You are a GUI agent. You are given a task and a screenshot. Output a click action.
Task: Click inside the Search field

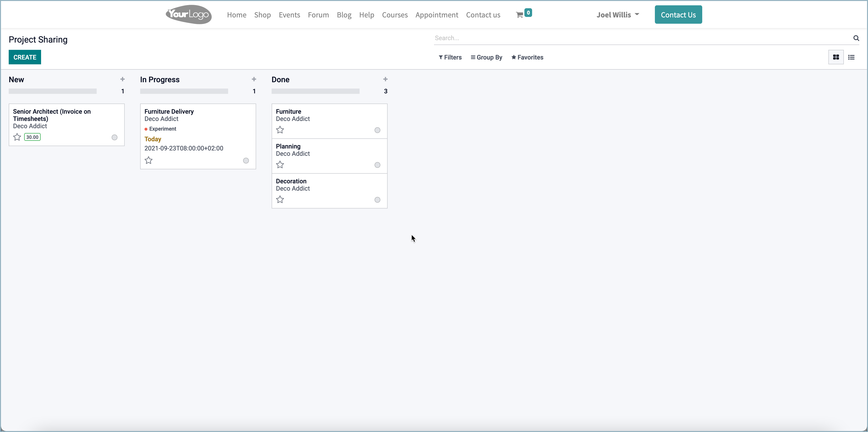tap(573, 38)
